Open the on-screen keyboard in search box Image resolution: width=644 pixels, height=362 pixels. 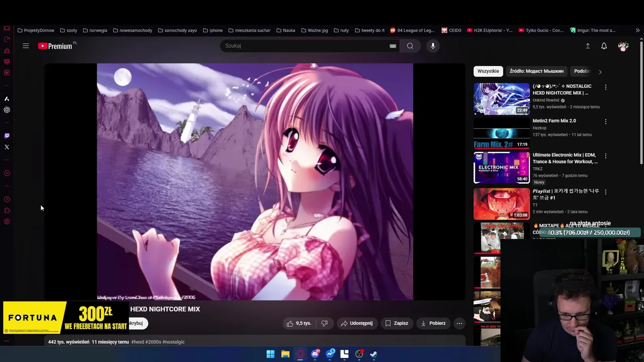point(392,46)
